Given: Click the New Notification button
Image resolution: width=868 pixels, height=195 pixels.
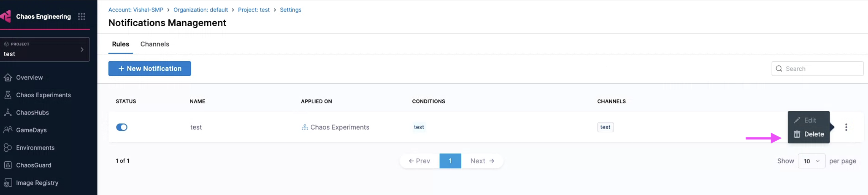Looking at the screenshot, I should coord(149,69).
